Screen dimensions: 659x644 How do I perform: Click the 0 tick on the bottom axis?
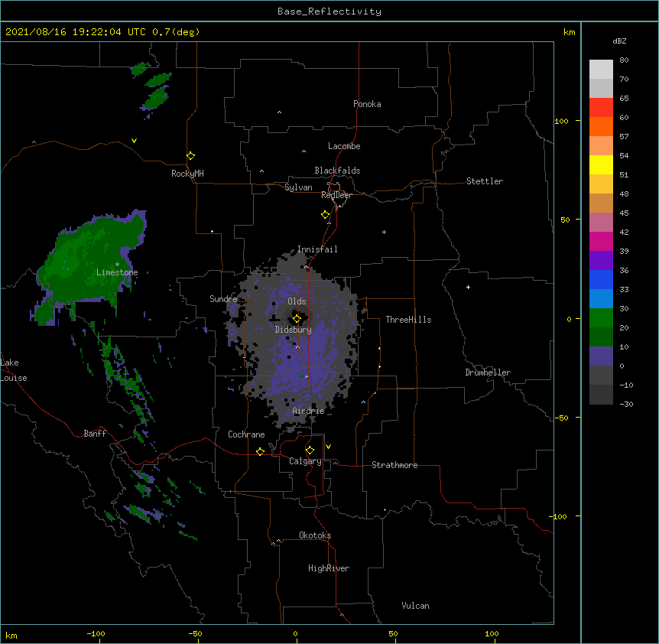[x=295, y=634]
